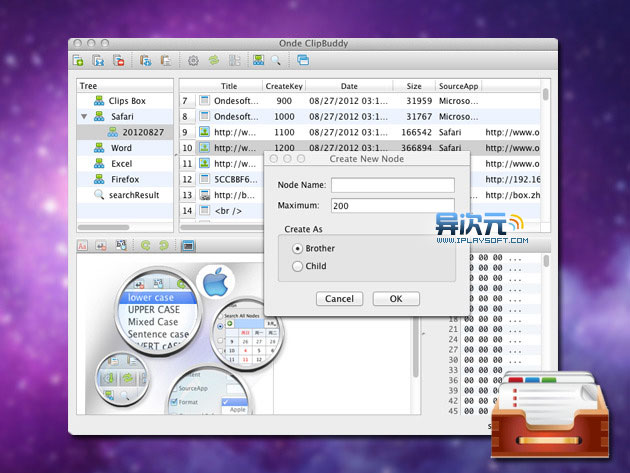Click the magnifier icon beside searchResult
This screenshot has width=630, height=473.
(x=99, y=195)
